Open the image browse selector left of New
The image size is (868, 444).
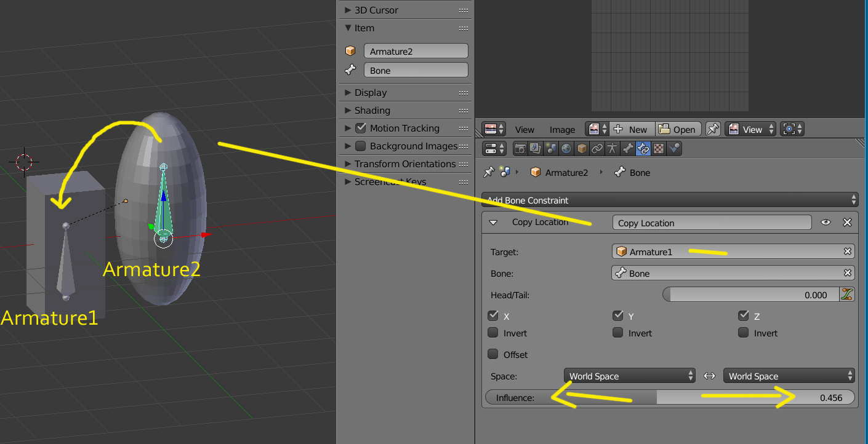pyautogui.click(x=597, y=129)
